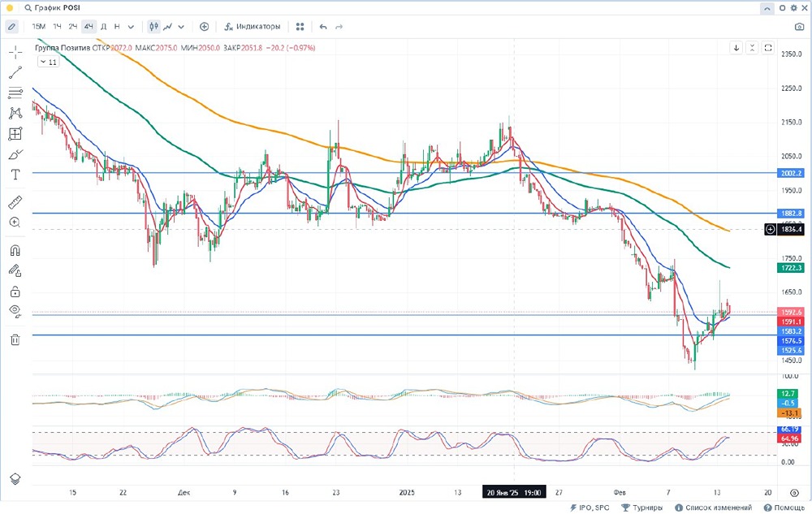Toggle the drawing pencil mode button
This screenshot has width=812, height=514.
[11, 27]
